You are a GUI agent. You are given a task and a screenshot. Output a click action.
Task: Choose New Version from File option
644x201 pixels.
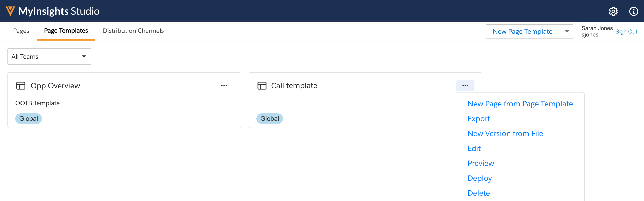point(505,134)
